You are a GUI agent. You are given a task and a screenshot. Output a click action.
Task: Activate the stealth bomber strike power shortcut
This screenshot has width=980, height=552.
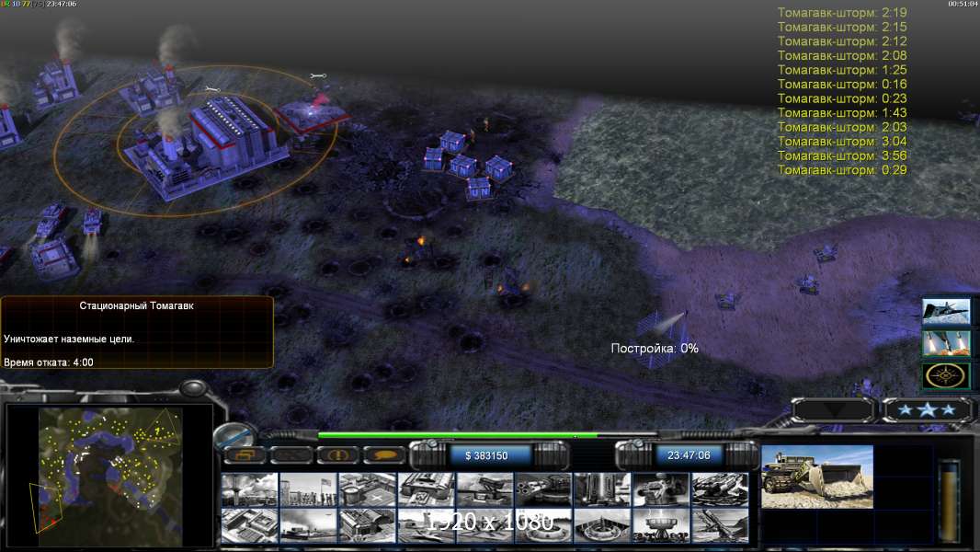point(946,311)
